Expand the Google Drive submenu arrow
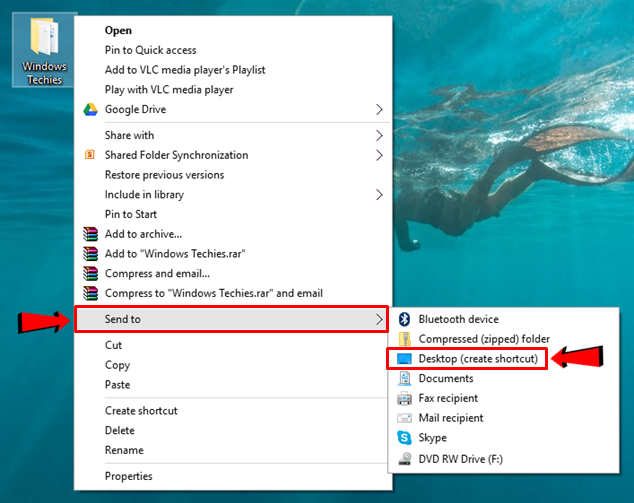The height and width of the screenshot is (503, 634). [x=379, y=109]
